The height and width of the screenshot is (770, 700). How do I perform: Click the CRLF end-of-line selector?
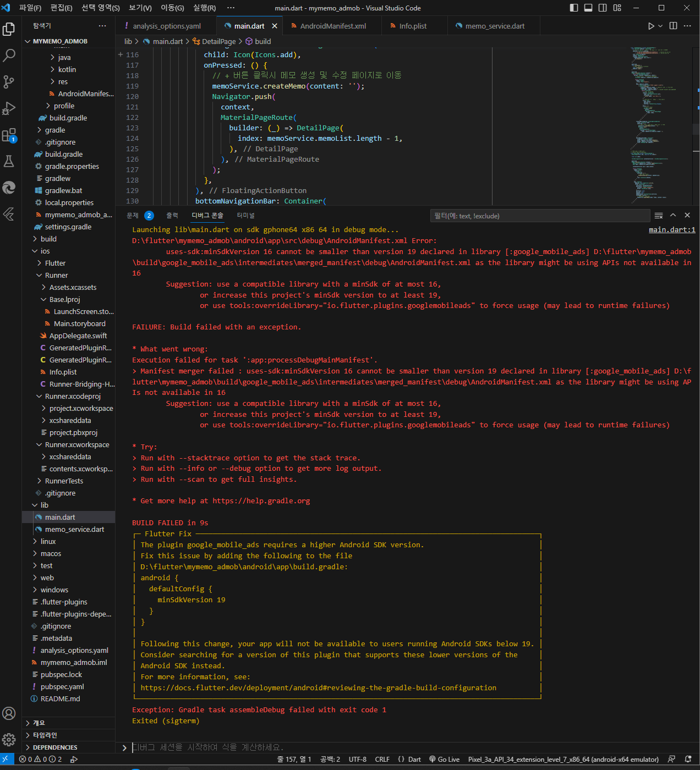click(x=382, y=759)
